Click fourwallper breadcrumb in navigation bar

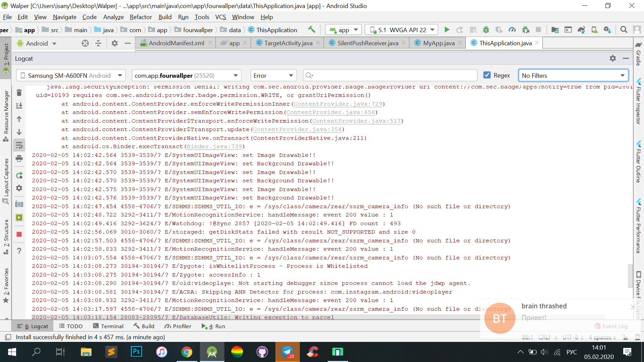pos(198,30)
